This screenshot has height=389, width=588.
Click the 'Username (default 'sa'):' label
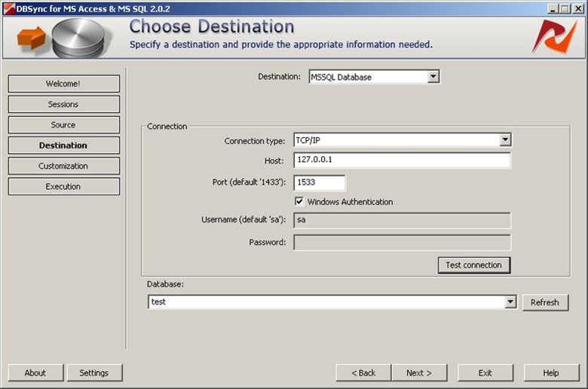point(243,220)
